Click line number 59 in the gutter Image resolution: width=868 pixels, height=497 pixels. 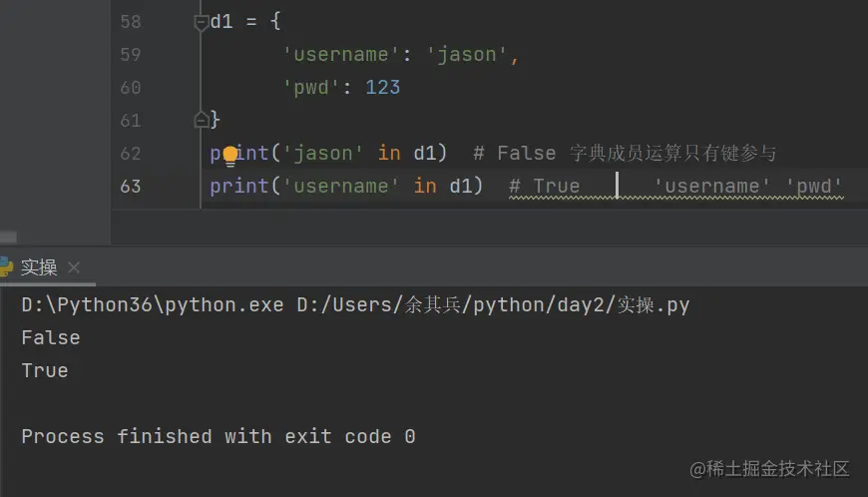[131, 55]
